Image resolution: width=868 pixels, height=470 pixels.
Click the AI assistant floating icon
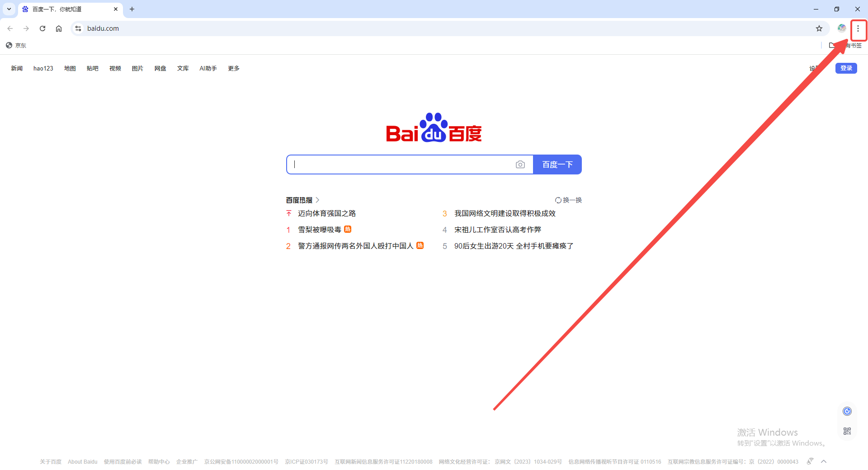pos(847,411)
